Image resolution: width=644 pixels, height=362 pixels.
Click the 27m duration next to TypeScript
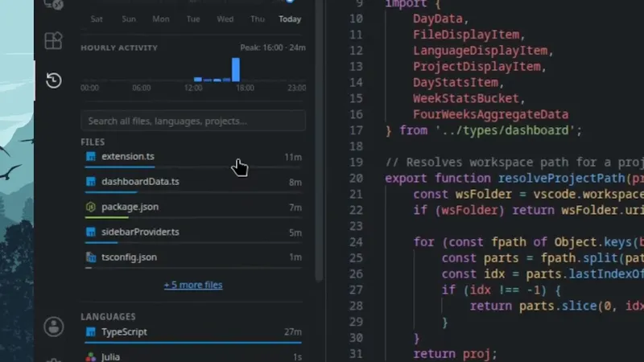(x=293, y=331)
